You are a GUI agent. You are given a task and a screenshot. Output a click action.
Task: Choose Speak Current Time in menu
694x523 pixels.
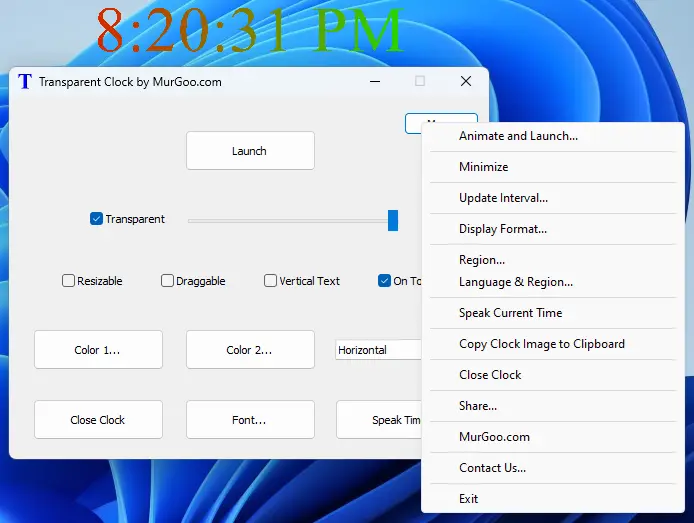(510, 313)
